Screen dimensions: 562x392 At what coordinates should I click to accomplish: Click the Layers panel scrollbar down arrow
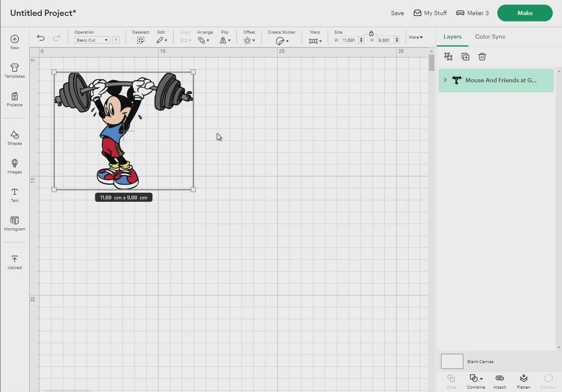click(x=559, y=348)
